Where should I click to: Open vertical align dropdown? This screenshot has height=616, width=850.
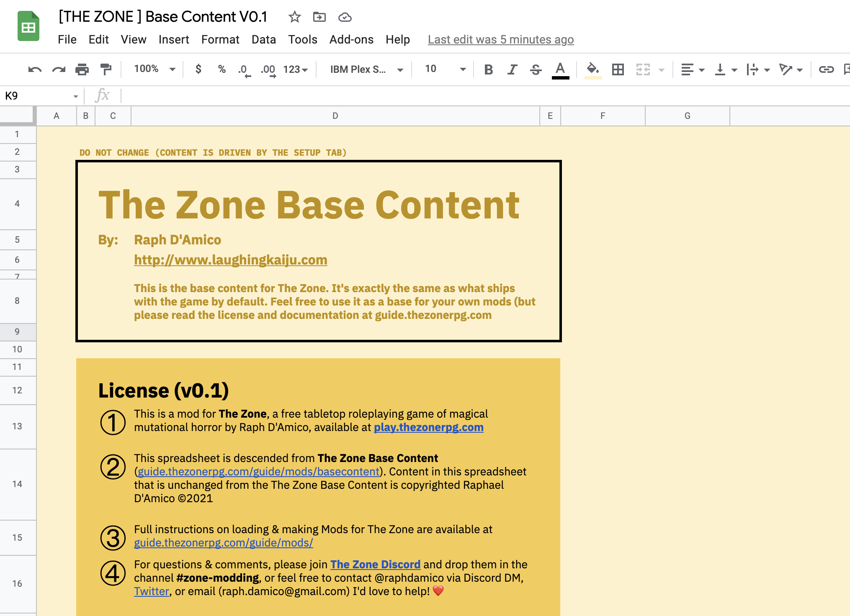click(725, 69)
